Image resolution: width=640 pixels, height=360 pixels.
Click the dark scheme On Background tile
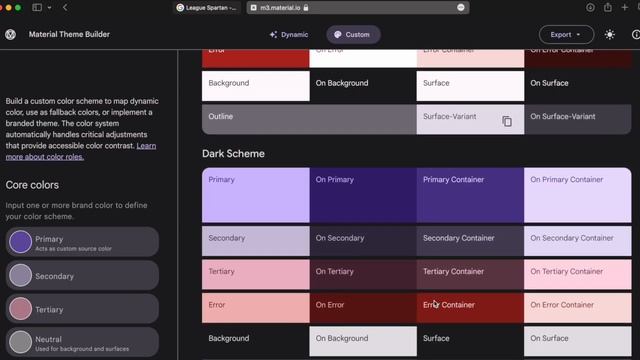(363, 341)
